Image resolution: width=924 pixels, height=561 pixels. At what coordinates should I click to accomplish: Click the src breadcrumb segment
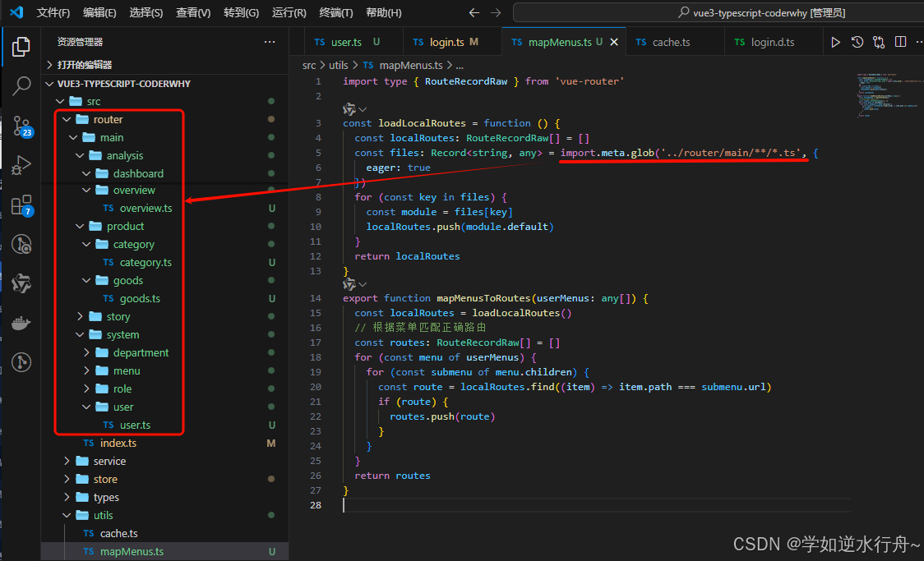tap(309, 66)
